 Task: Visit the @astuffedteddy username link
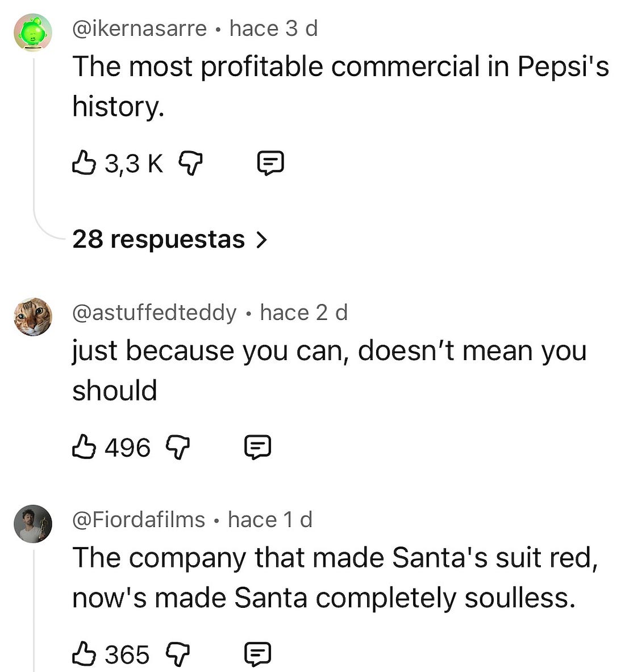(x=155, y=313)
